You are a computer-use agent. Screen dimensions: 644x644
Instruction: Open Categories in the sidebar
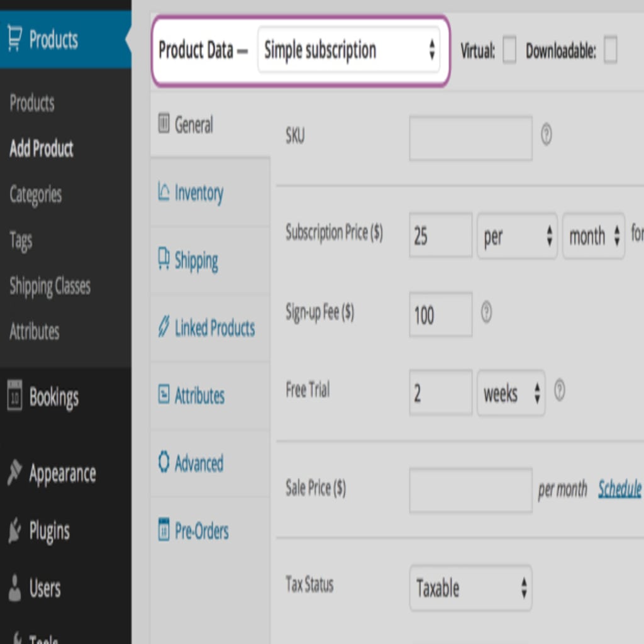point(36,194)
